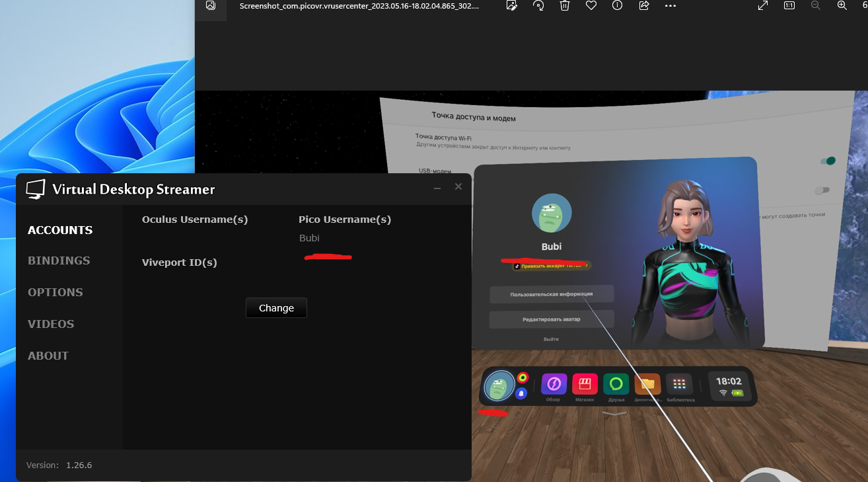
Task: Open Пользовательская информация in the profile card
Action: (x=552, y=294)
